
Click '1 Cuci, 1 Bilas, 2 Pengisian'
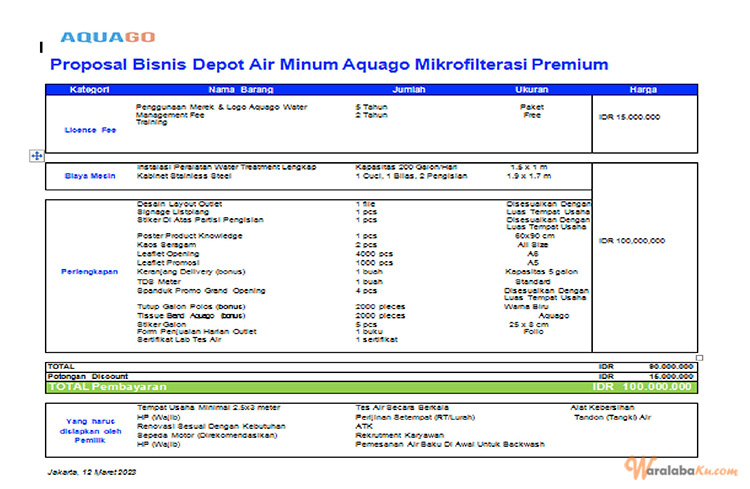click(411, 176)
